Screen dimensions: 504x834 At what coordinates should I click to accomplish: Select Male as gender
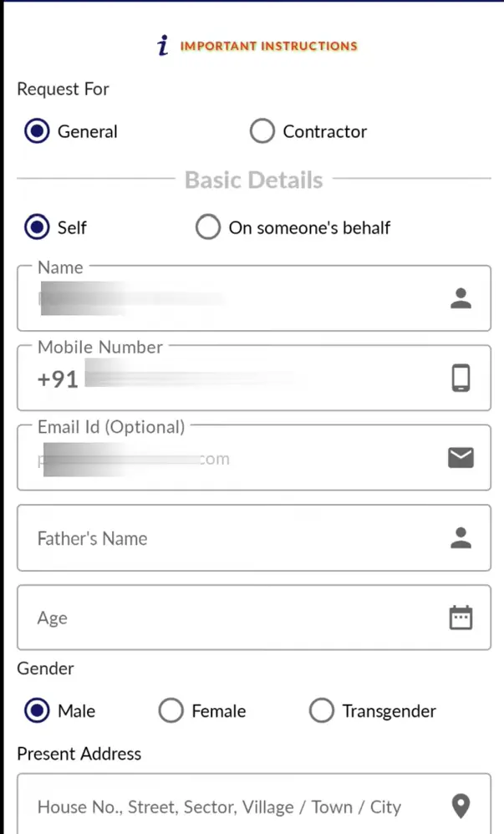coord(37,711)
